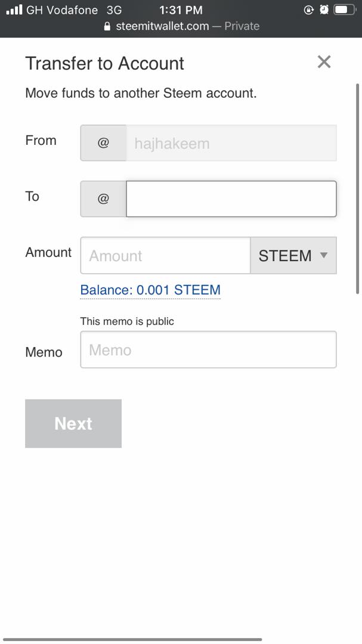
Task: Click the vertical scrollbar on right edge
Action: 357,188
